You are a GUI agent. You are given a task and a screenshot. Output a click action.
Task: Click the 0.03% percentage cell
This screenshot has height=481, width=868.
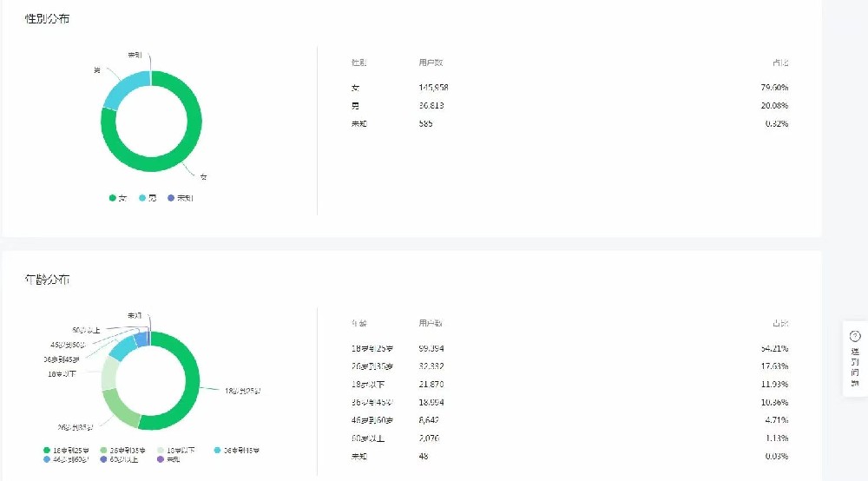tap(777, 457)
